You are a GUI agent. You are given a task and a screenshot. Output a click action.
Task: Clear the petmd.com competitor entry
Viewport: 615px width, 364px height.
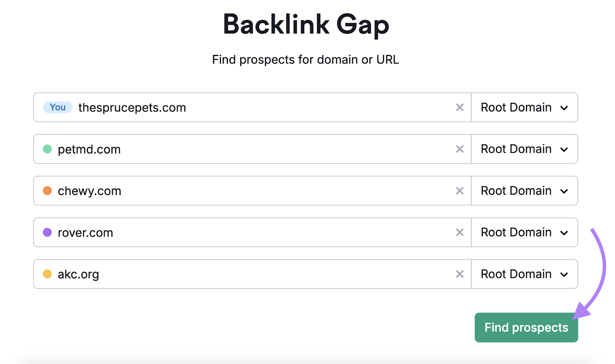point(459,149)
